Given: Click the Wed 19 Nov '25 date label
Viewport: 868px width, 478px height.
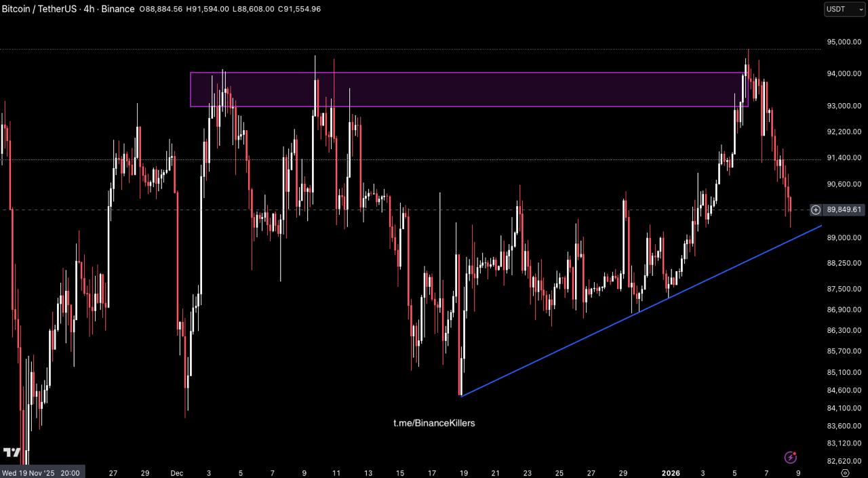Looking at the screenshot, I should point(41,473).
